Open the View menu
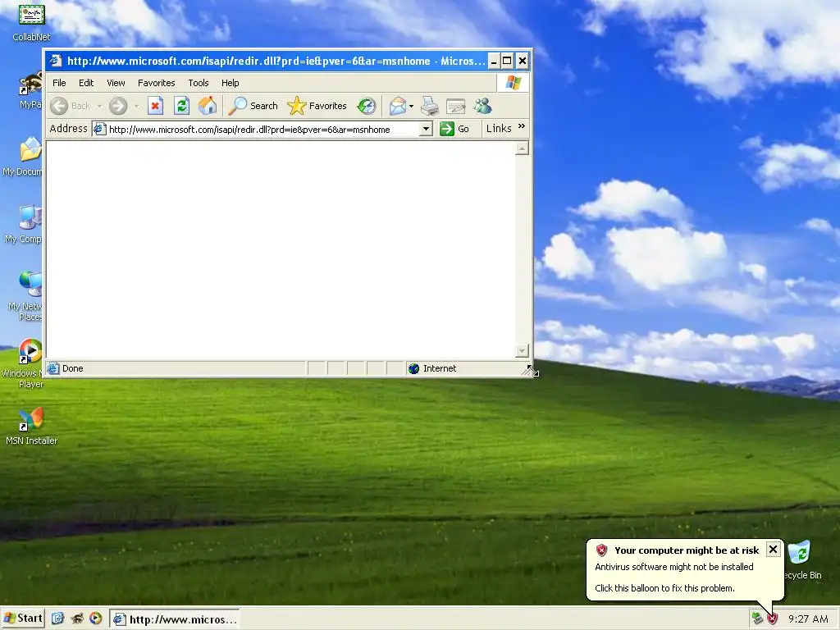The width and height of the screenshot is (840, 630). coord(116,83)
